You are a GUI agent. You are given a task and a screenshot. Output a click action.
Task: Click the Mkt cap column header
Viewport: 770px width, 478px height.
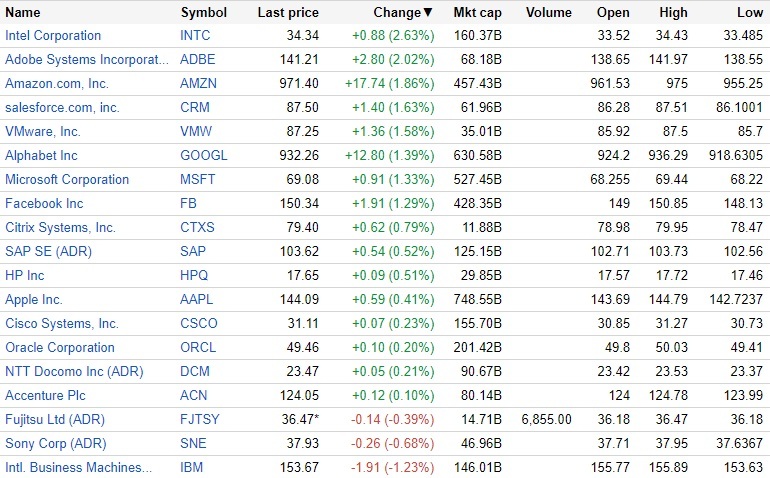pyautogui.click(x=477, y=13)
